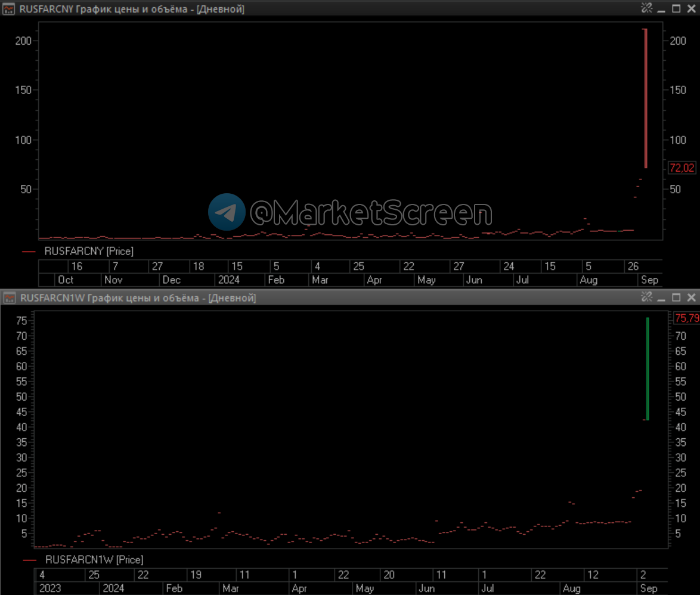Screen dimensions: 700x595
Task: Toggle the pin icon in the RUSFARCN1W window title bar
Action: [646, 297]
